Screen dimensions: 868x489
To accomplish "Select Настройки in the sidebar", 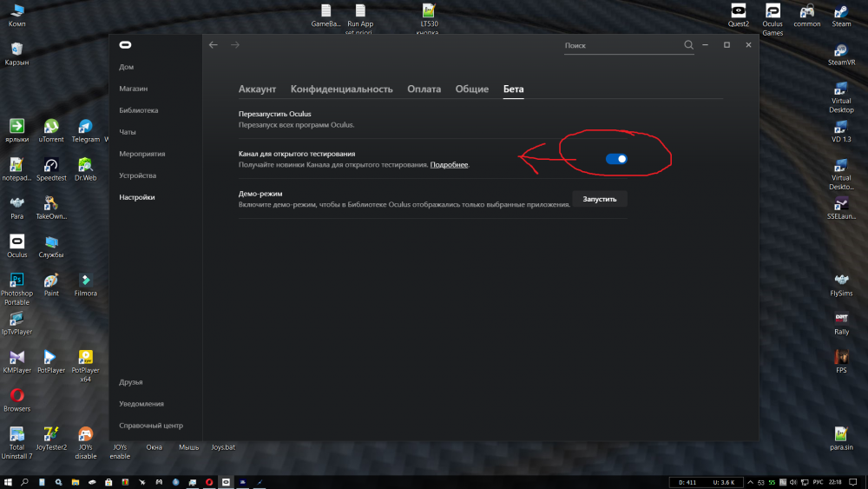I will (x=137, y=197).
